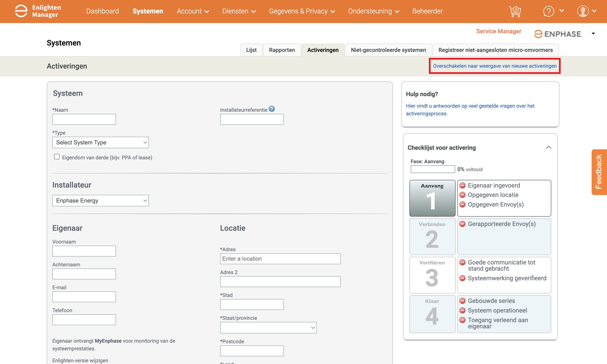The width and height of the screenshot is (607, 364).
Task: Switch to the Lijst tab
Action: tap(251, 50)
